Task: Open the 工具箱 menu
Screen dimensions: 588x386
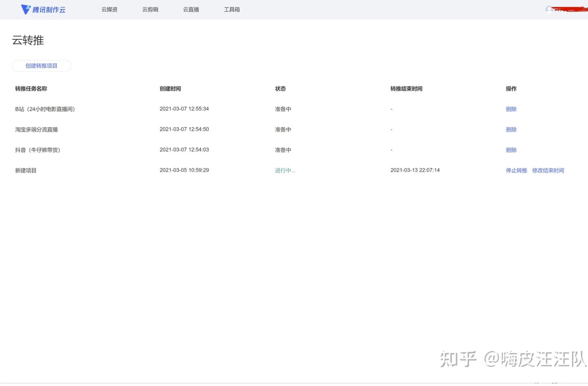Action: pyautogui.click(x=232, y=10)
